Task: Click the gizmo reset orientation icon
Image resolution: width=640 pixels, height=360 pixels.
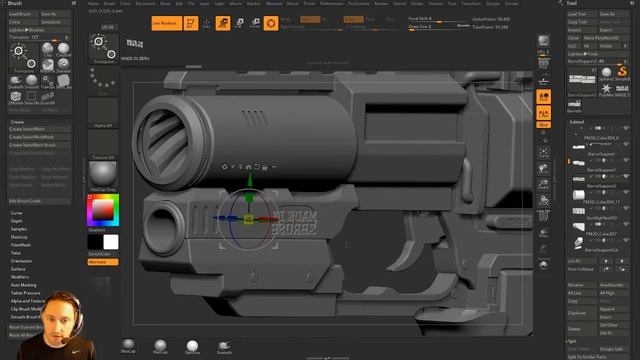Action: click(x=257, y=167)
